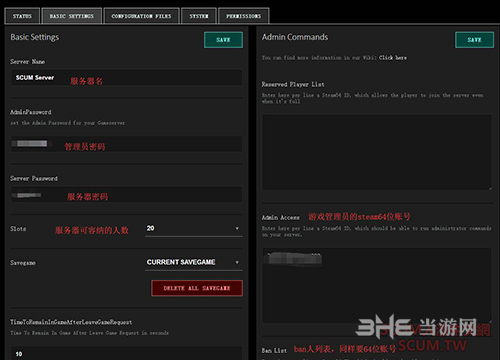The width and height of the screenshot is (500, 360).
Task: Open the Permissions tab
Action: 243,16
